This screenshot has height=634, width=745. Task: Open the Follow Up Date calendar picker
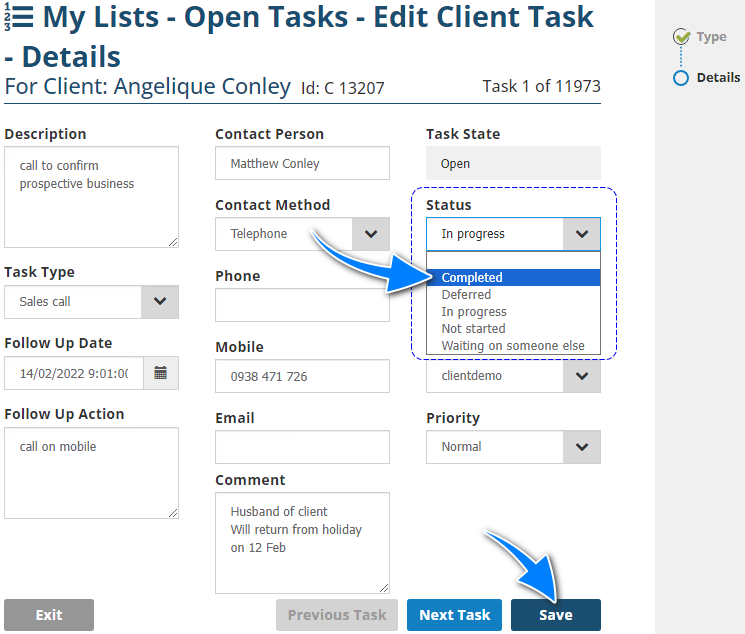tap(160, 373)
